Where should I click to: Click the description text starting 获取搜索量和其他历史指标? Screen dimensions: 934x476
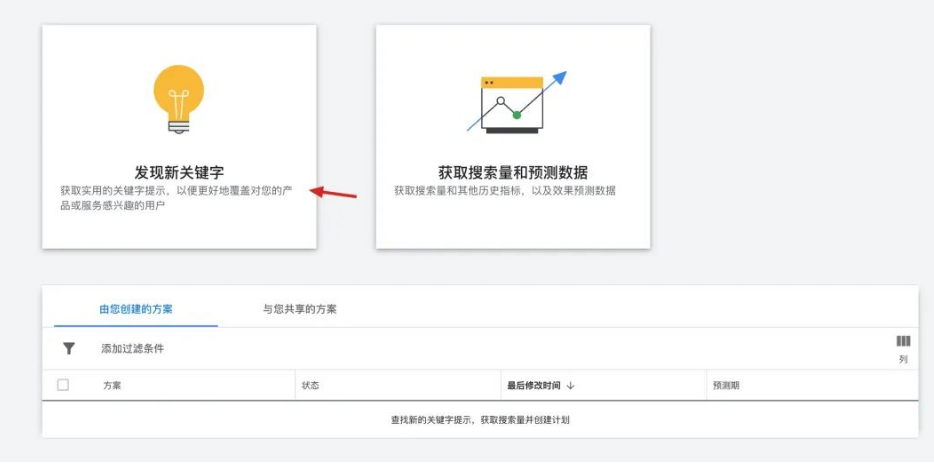505,190
